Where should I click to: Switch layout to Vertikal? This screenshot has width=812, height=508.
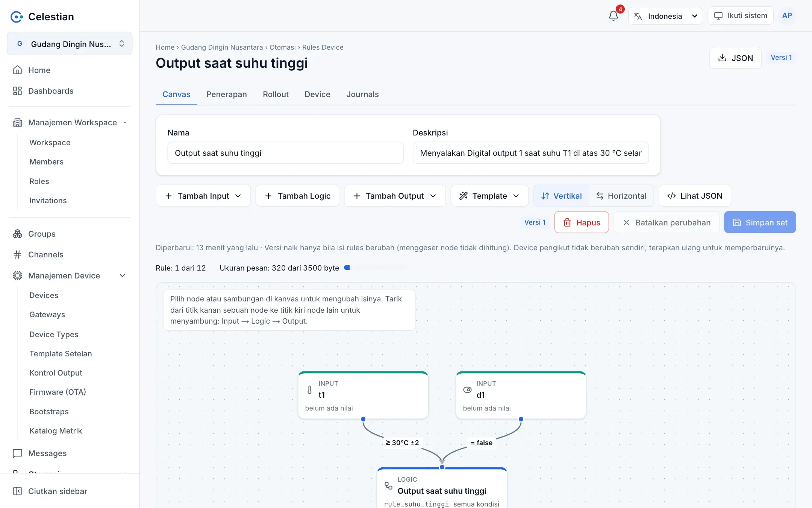(561, 196)
